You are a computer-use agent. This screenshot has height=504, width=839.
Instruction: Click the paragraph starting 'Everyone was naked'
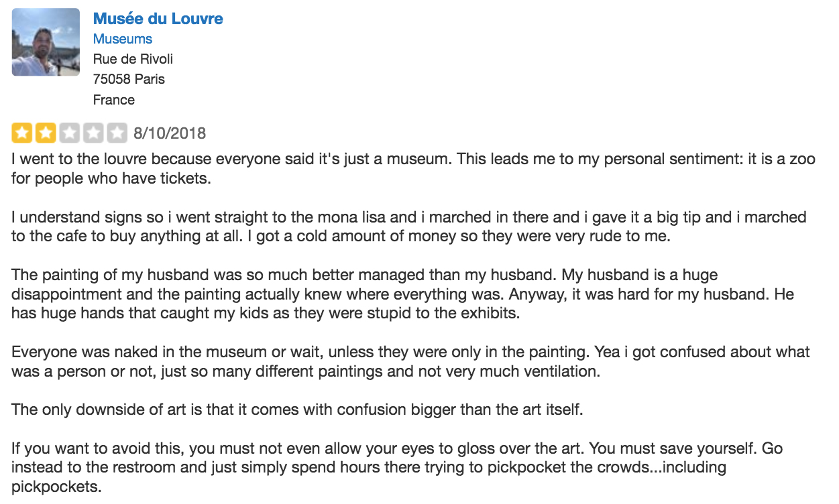[x=410, y=361]
